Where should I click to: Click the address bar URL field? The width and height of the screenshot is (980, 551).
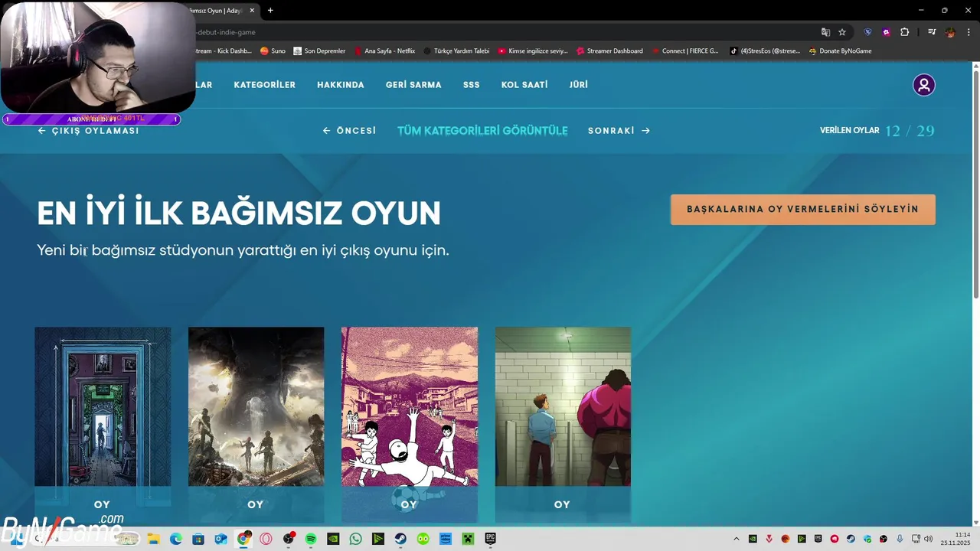tap(505, 32)
